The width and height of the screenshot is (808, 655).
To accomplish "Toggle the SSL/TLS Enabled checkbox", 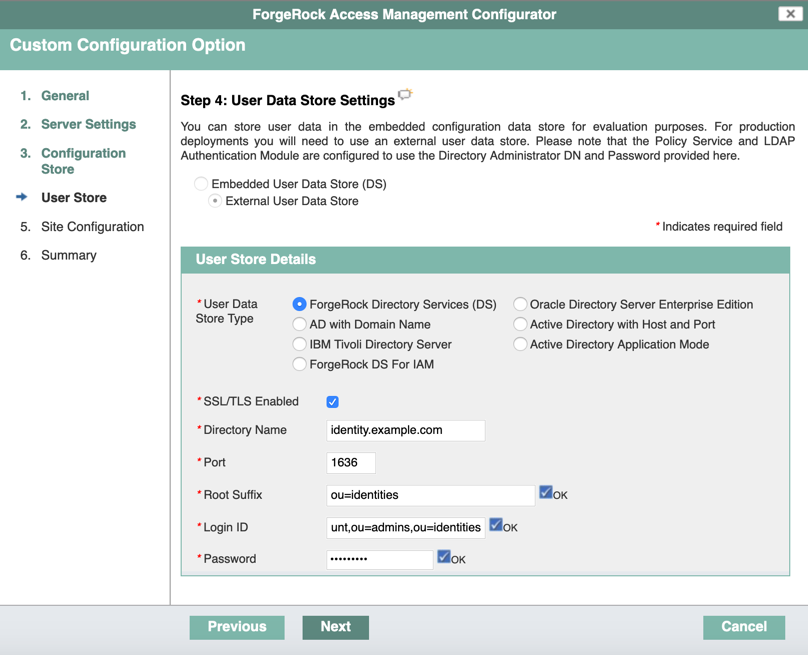I will point(332,402).
